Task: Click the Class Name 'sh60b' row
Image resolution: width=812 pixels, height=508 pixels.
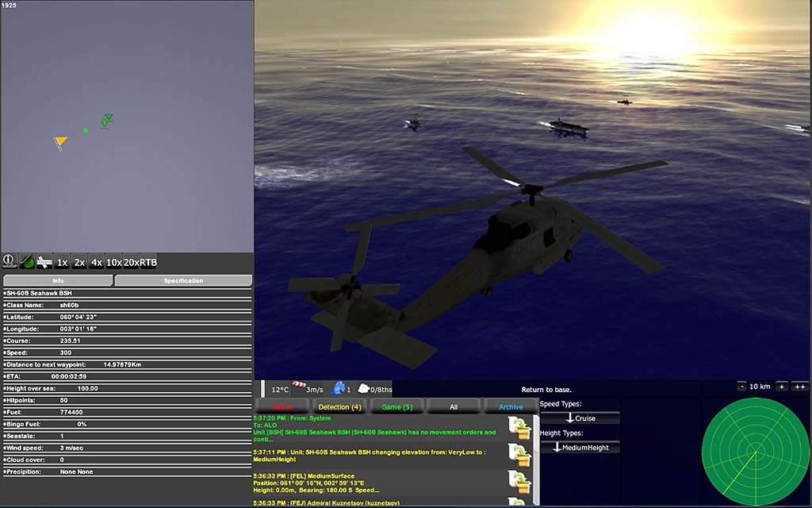Action: pyautogui.click(x=127, y=305)
